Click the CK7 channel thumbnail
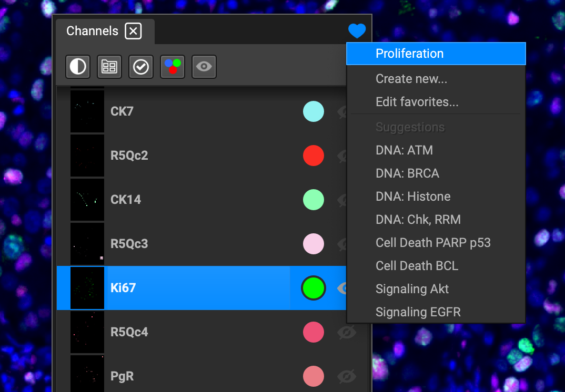Image resolution: width=565 pixels, height=392 pixels. pyautogui.click(x=87, y=111)
